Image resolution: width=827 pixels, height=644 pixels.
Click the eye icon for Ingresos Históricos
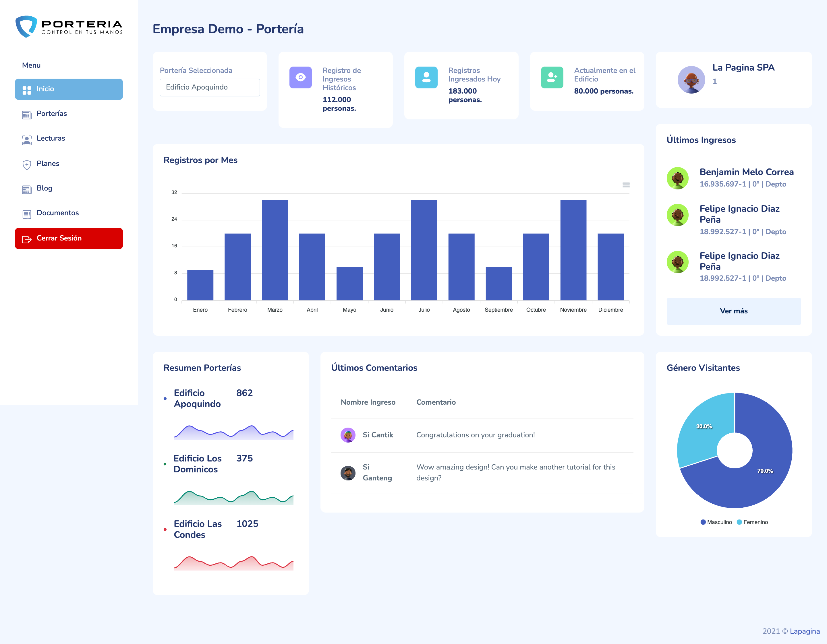[x=300, y=77]
